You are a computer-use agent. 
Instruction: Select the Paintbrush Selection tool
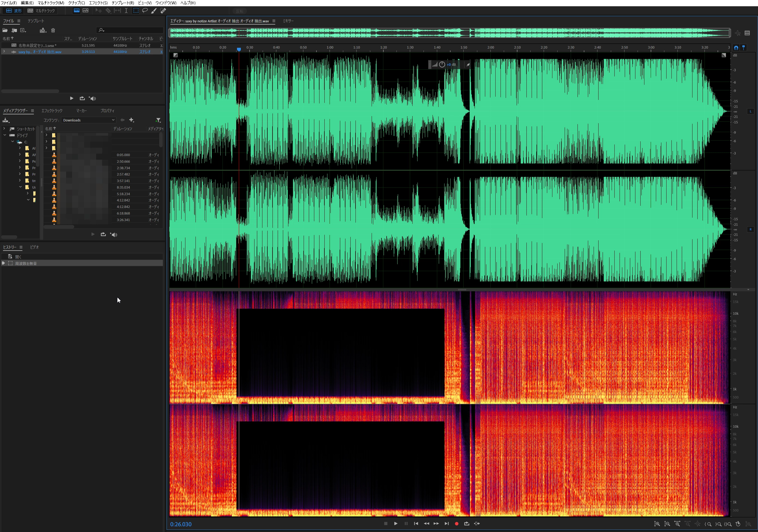(153, 11)
